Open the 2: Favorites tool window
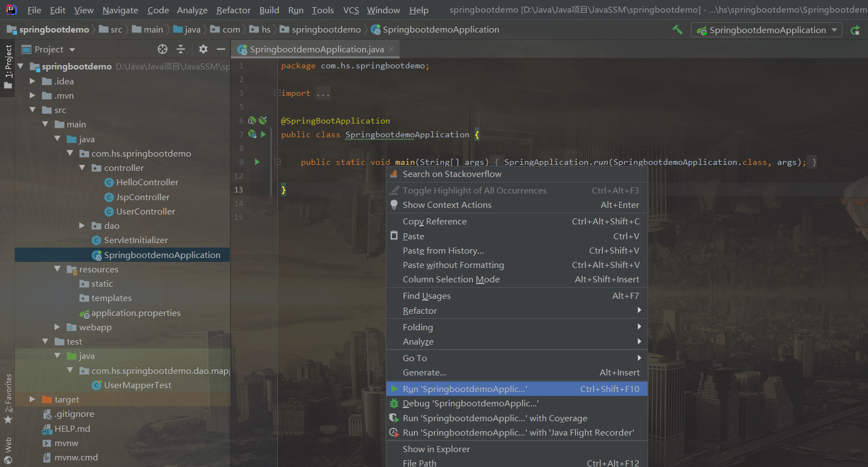 click(x=8, y=399)
